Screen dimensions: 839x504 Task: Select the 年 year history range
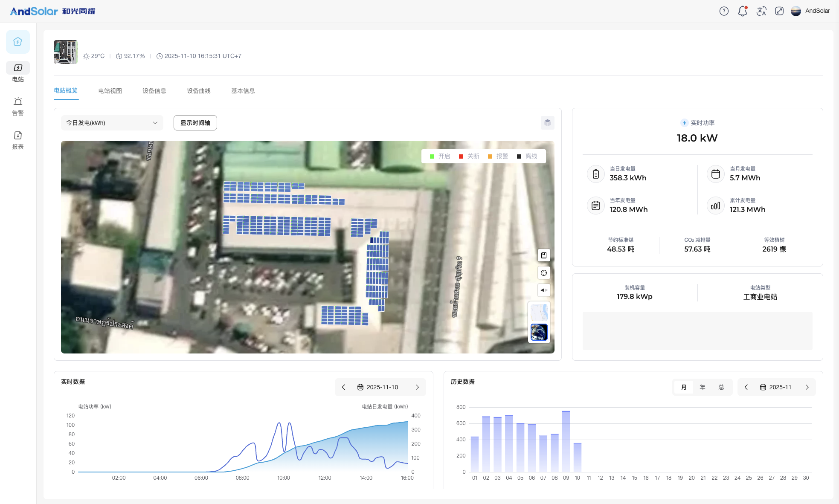click(703, 387)
